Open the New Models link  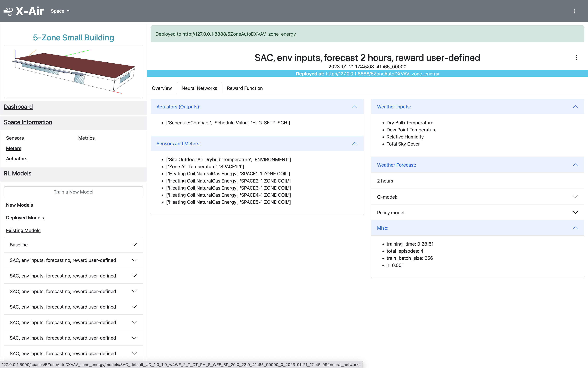[19, 205]
